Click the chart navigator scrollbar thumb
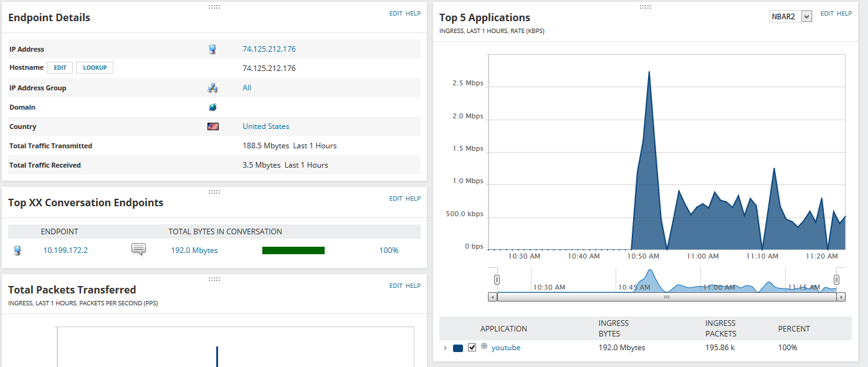 point(667,297)
